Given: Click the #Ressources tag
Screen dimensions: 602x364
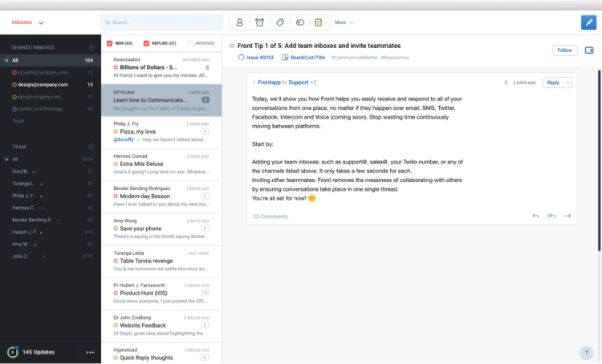Looking at the screenshot, I should [x=395, y=57].
